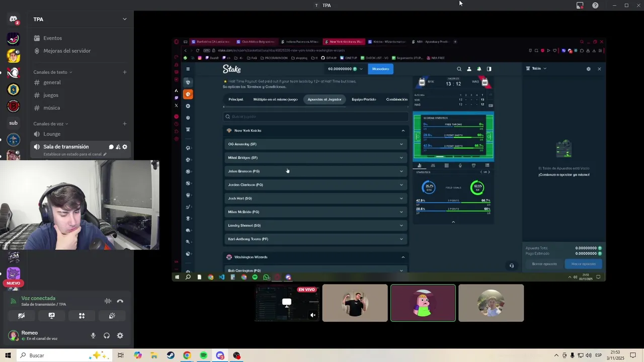Click the Buscar jugador search field
The height and width of the screenshot is (362, 644).
315,117
